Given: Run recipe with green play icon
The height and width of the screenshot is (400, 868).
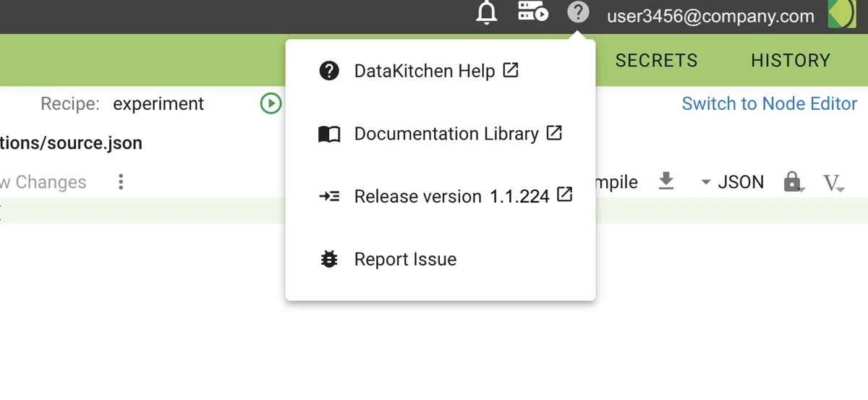Looking at the screenshot, I should (x=271, y=103).
